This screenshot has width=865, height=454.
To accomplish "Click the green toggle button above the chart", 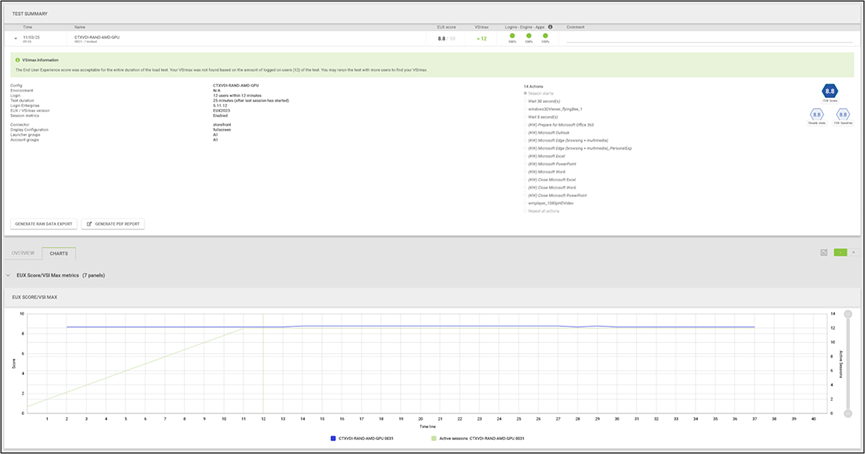I will (x=840, y=253).
